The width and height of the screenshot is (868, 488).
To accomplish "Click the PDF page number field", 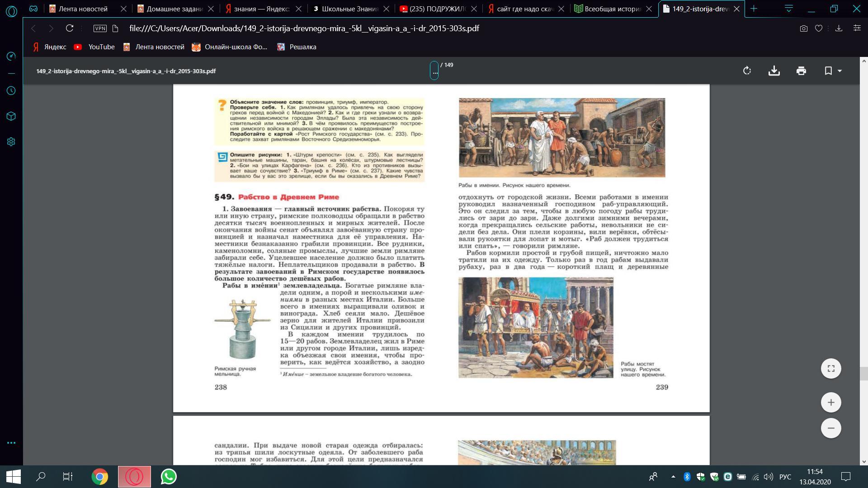I will (434, 70).
